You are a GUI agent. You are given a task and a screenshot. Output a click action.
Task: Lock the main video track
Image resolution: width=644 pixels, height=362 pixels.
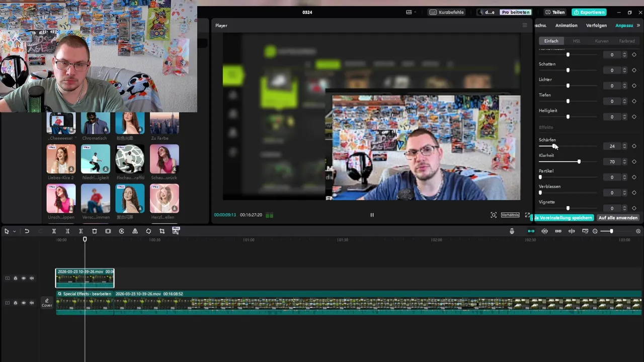[15, 303]
